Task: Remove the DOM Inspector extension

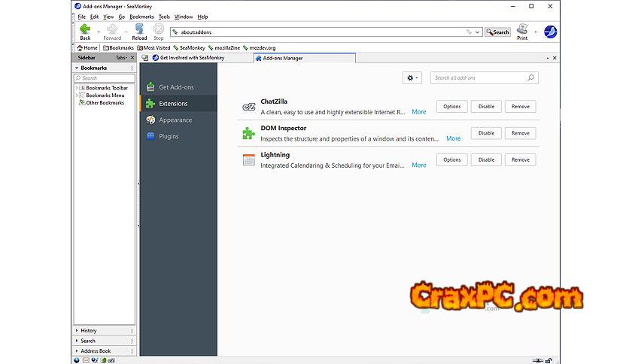Action: pyautogui.click(x=521, y=133)
